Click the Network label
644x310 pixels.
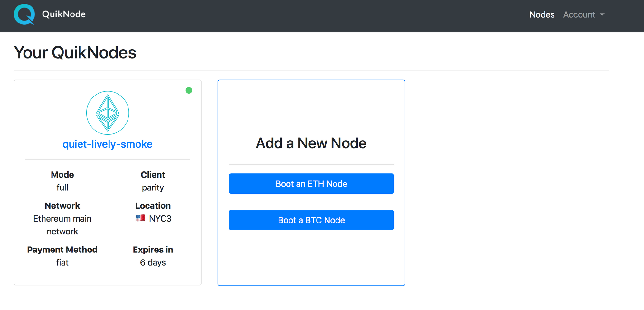pos(62,206)
